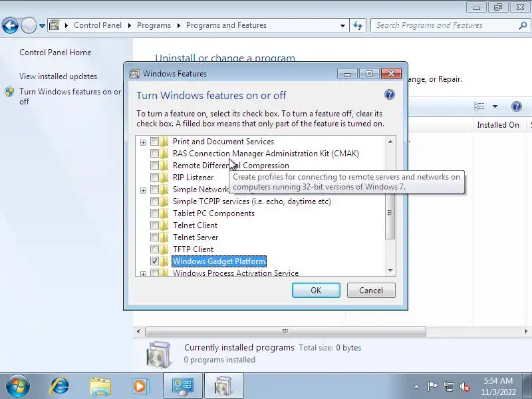Click horizontal scrollbar right arrow

pos(526,331)
